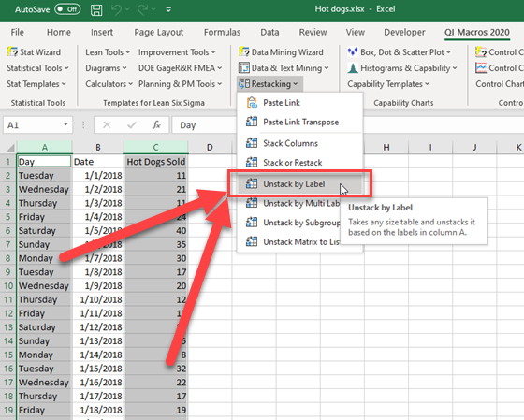The image size is (524, 420).
Task: Click the Hot Dogs Sold header cell
Action: pyautogui.click(x=155, y=162)
